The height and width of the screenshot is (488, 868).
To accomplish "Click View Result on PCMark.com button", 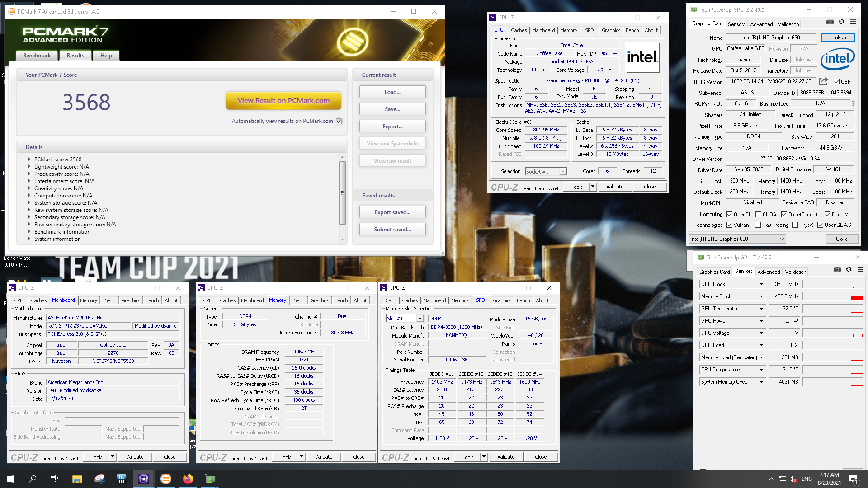I will click(283, 101).
